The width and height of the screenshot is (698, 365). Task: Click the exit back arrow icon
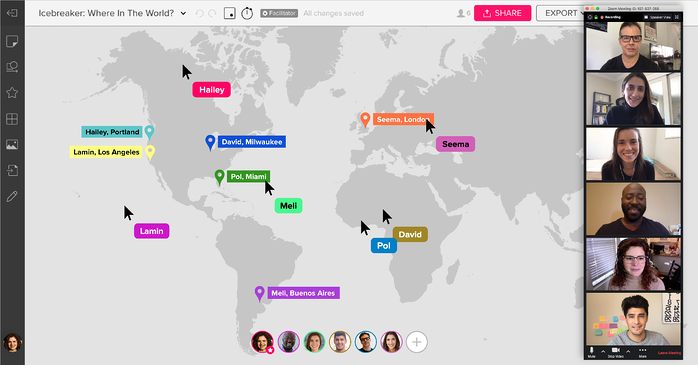12,13
